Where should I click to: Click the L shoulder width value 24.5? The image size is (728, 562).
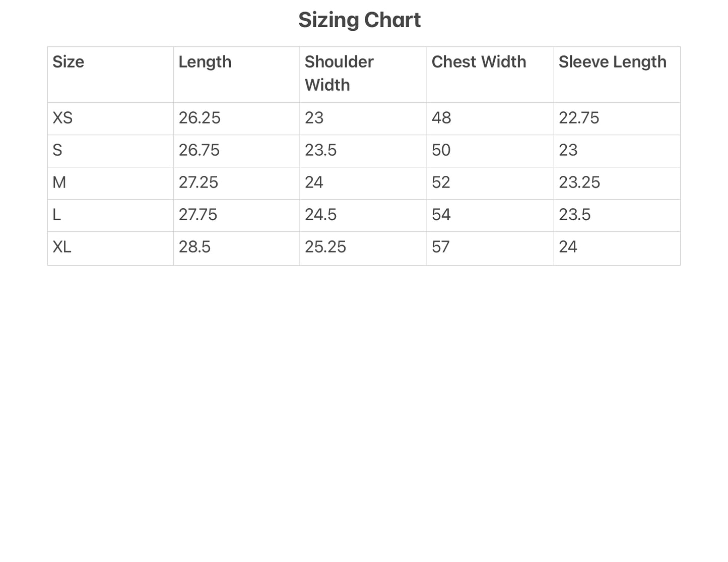[320, 214]
